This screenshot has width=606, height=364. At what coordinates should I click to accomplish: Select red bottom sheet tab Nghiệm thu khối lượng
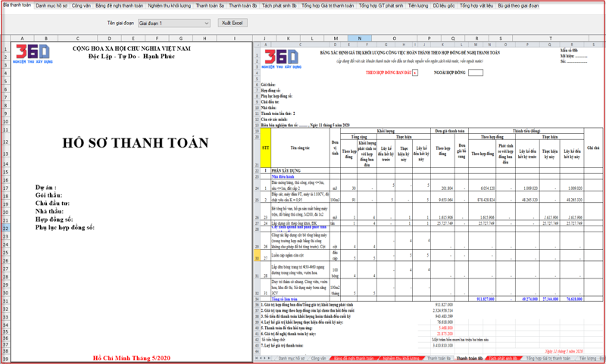401,359
